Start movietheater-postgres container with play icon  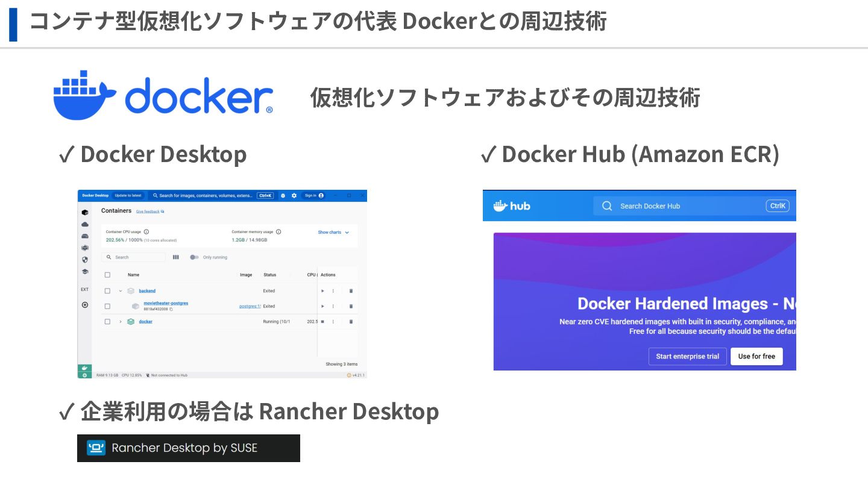(x=322, y=306)
